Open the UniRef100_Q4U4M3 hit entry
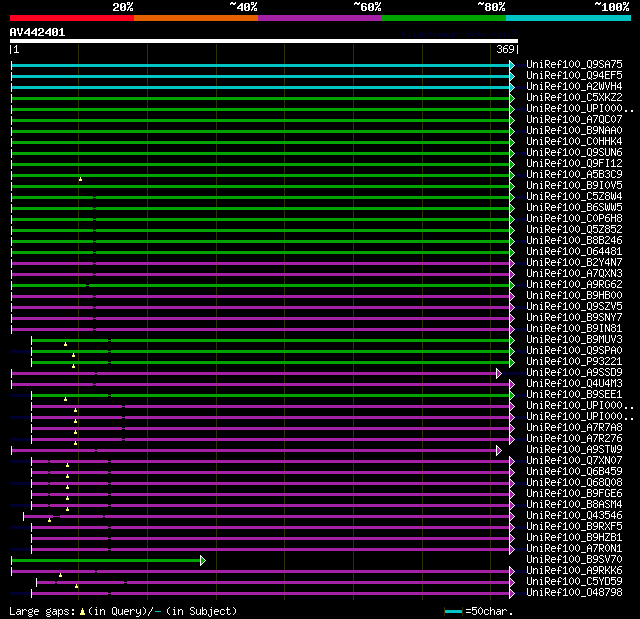Viewport: 640px width, 619px height. (574, 383)
